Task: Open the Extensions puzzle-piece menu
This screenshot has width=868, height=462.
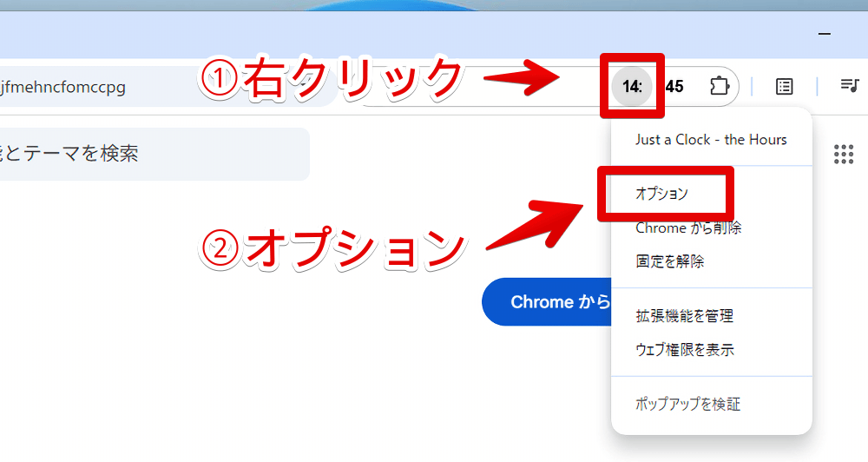Action: point(720,86)
